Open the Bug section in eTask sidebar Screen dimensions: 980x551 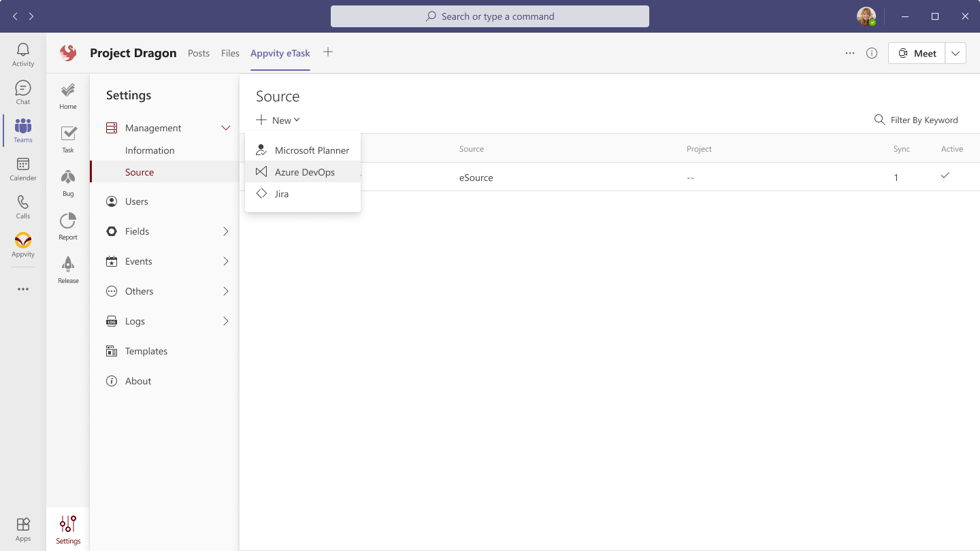click(68, 183)
